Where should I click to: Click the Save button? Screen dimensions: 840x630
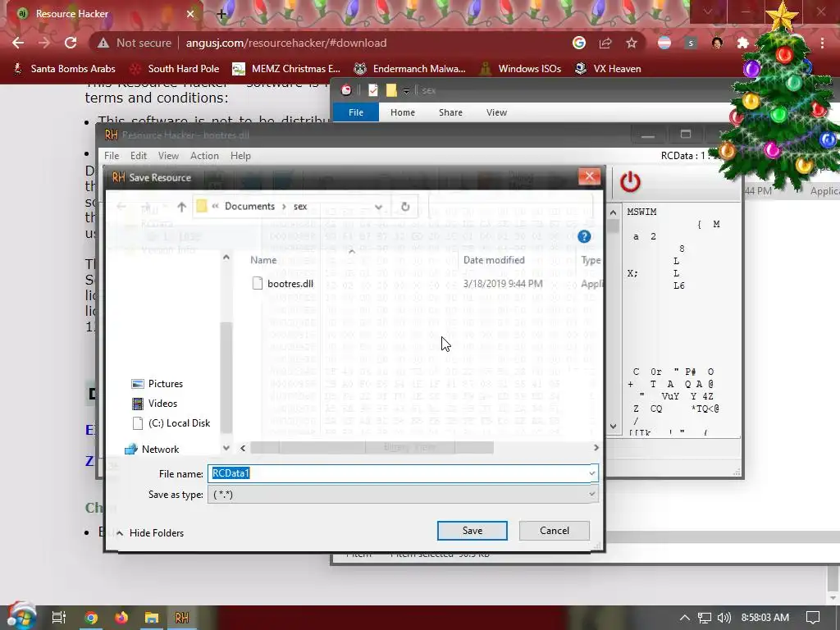pos(472,531)
